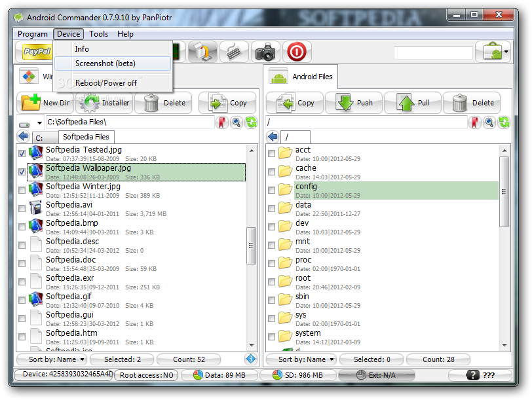Viewport: 532px width, 400px height.
Task: Click the config folder icon
Action: 286,189
